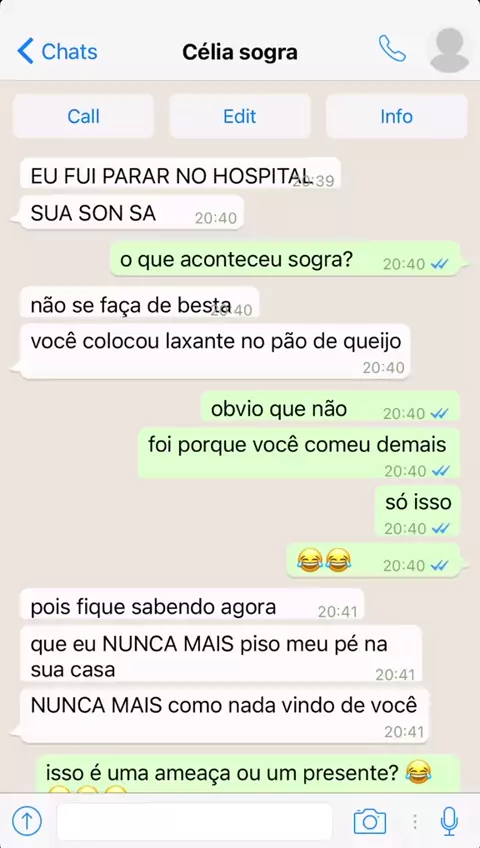Tap the phone call icon in header

click(392, 49)
